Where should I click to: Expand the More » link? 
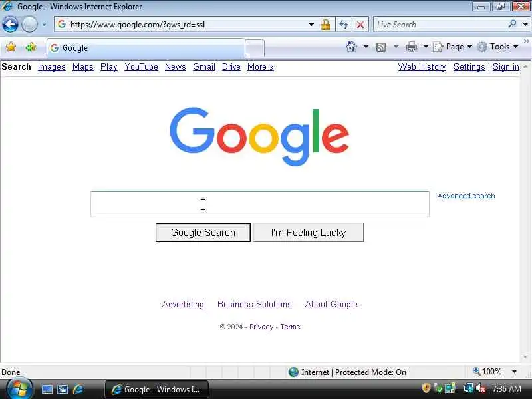[x=260, y=67]
